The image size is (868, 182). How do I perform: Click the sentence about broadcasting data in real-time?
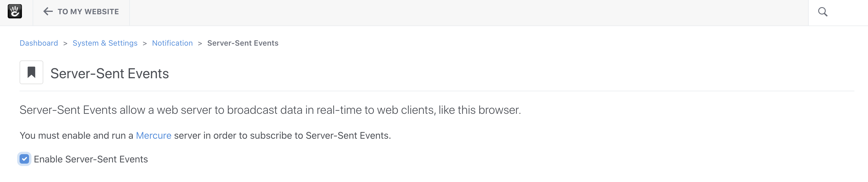[270, 110]
